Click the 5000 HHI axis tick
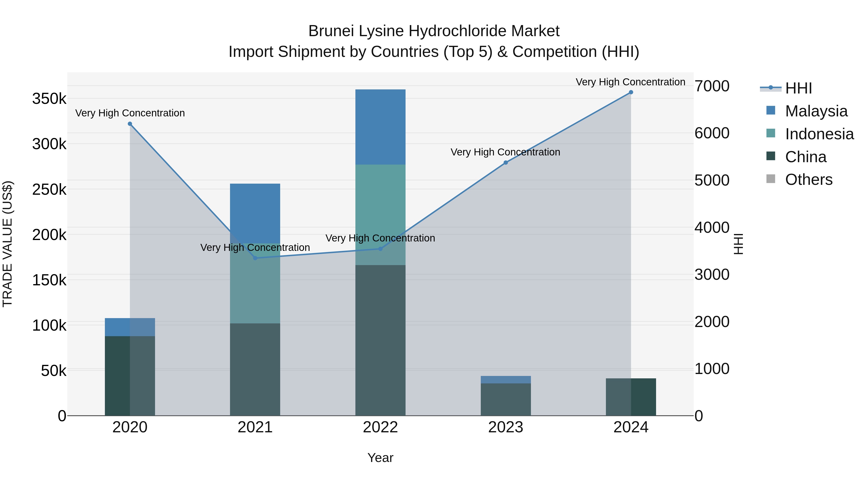Image resolution: width=868 pixels, height=488 pixels. click(x=712, y=180)
